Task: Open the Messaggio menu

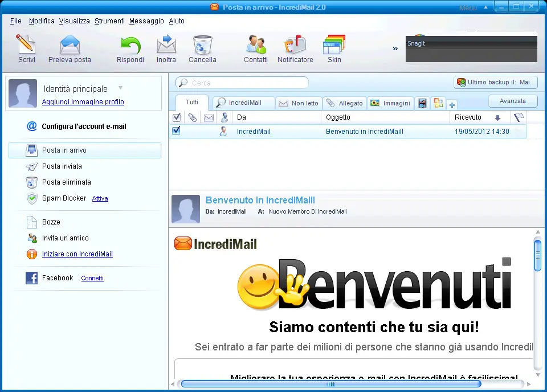Action: click(146, 21)
